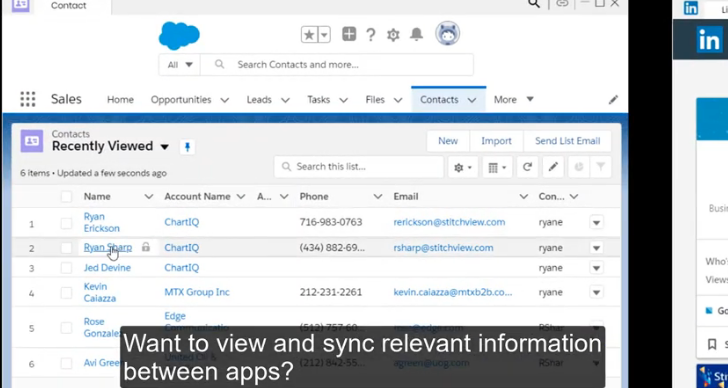Click the Salesforce cloud logo
The image size is (728, 388).
pos(179,36)
